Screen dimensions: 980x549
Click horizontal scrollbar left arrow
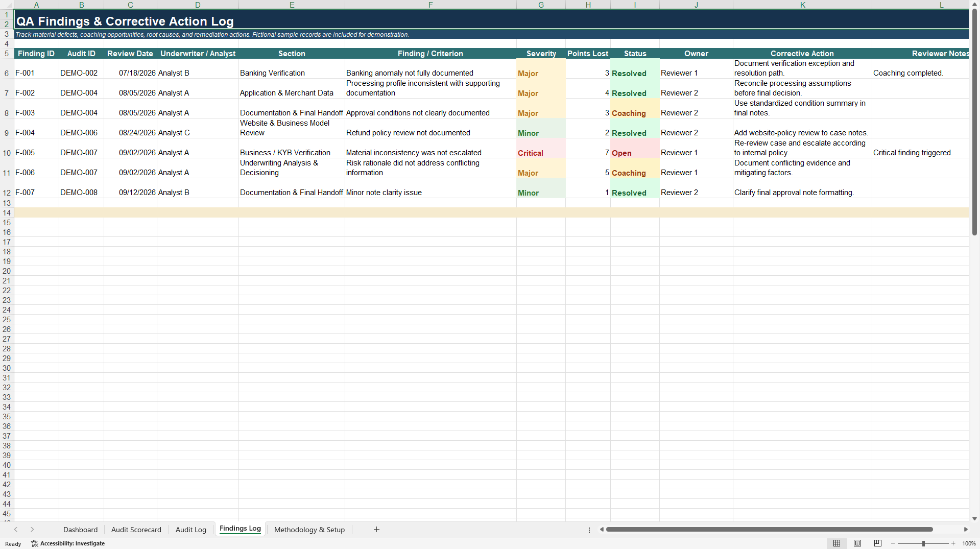[x=602, y=530]
